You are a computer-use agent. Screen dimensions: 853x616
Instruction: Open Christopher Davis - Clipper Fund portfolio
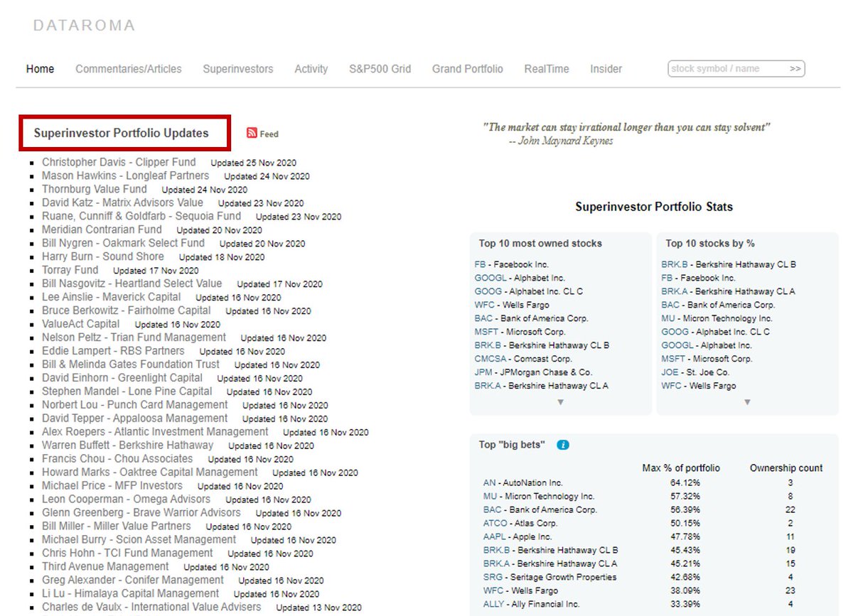(x=119, y=162)
